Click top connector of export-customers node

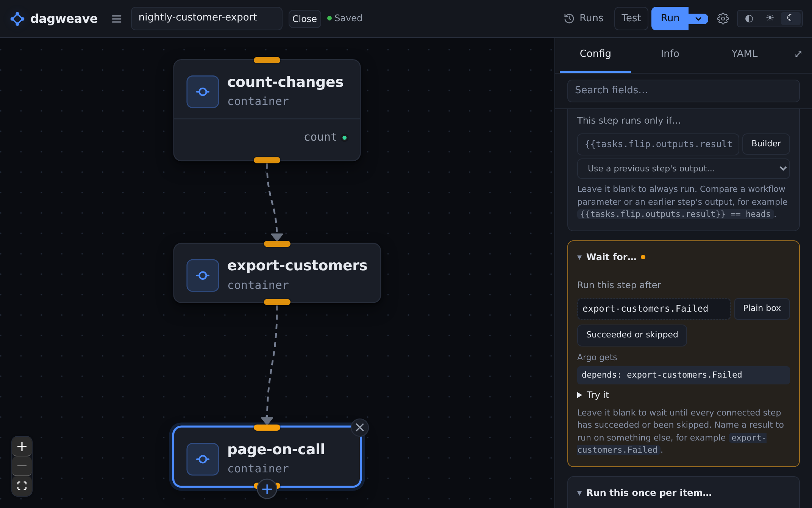click(277, 244)
